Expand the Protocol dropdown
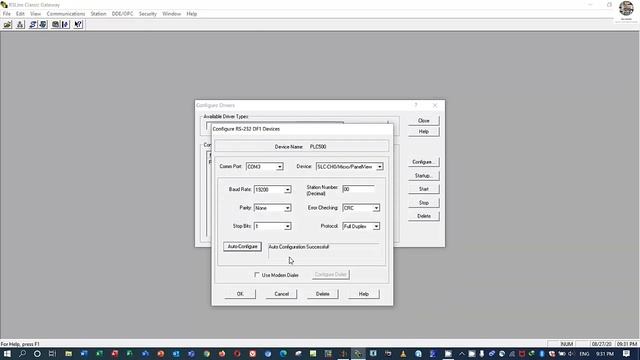 pyautogui.click(x=376, y=226)
